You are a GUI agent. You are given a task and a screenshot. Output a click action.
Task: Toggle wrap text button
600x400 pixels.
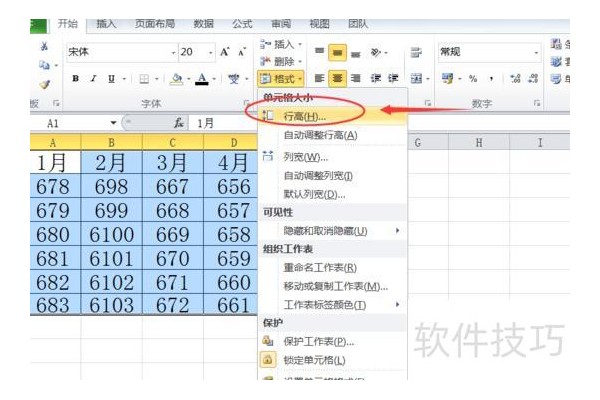pyautogui.click(x=416, y=52)
